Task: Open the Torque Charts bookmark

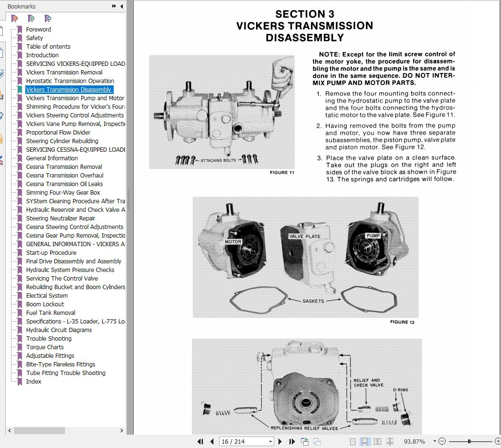Action: tap(45, 347)
